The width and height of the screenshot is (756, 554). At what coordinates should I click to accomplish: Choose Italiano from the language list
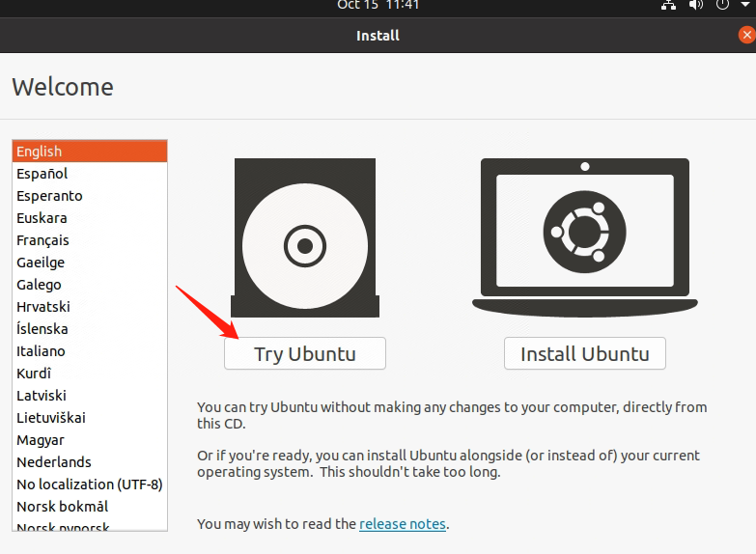click(x=90, y=350)
